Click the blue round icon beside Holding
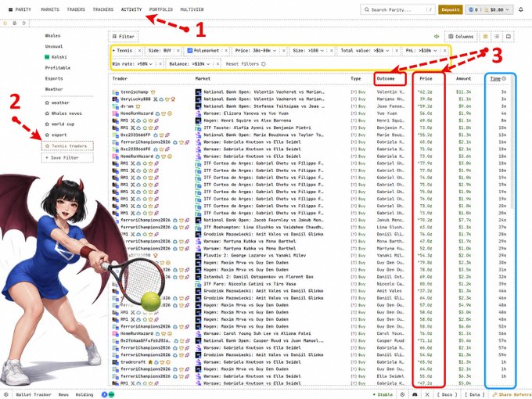This screenshot has height=399, width=532. [x=104, y=394]
